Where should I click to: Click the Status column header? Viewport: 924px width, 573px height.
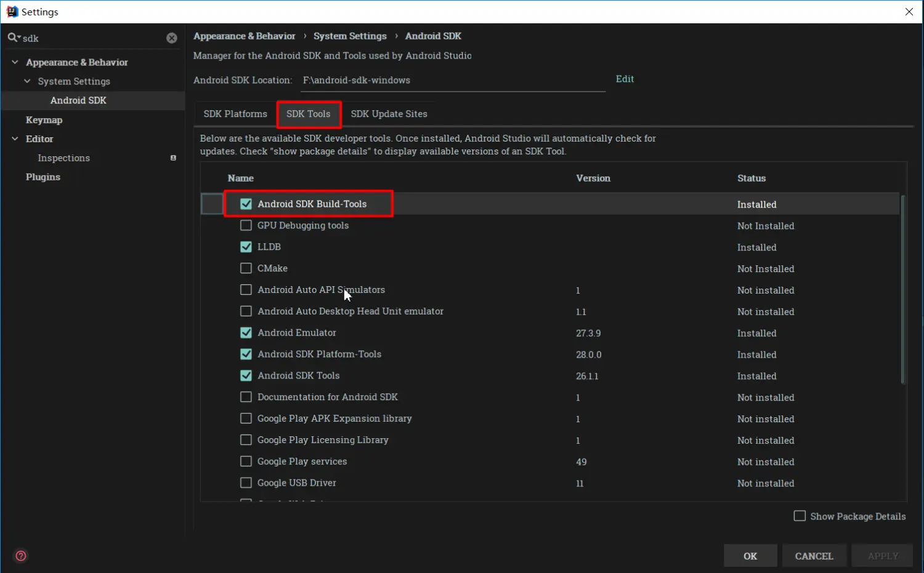coord(752,178)
